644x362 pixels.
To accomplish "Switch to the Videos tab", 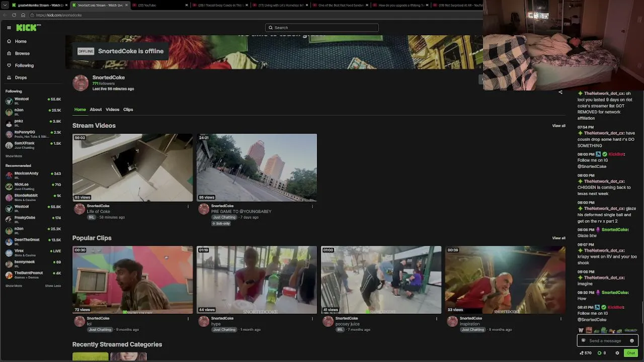I will (x=112, y=110).
